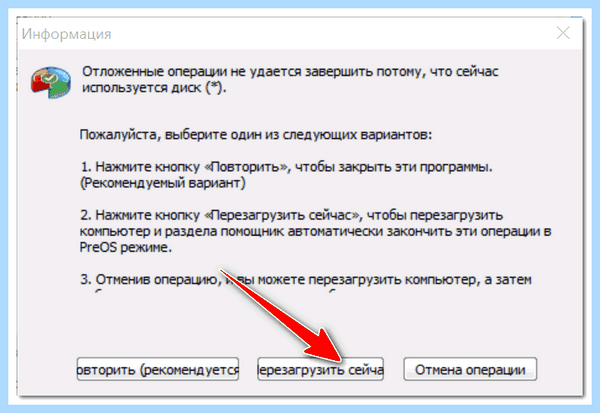Click the "PreOS режиме." text line
The height and width of the screenshot is (413, 600).
pyautogui.click(x=126, y=247)
